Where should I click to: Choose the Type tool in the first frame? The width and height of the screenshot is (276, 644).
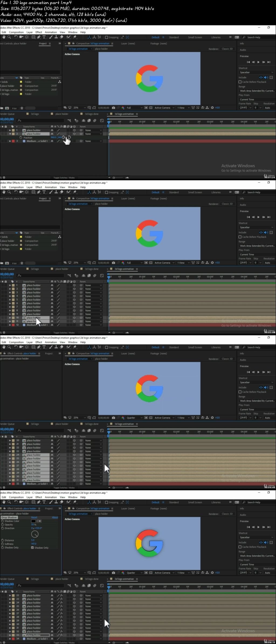(x=44, y=37)
